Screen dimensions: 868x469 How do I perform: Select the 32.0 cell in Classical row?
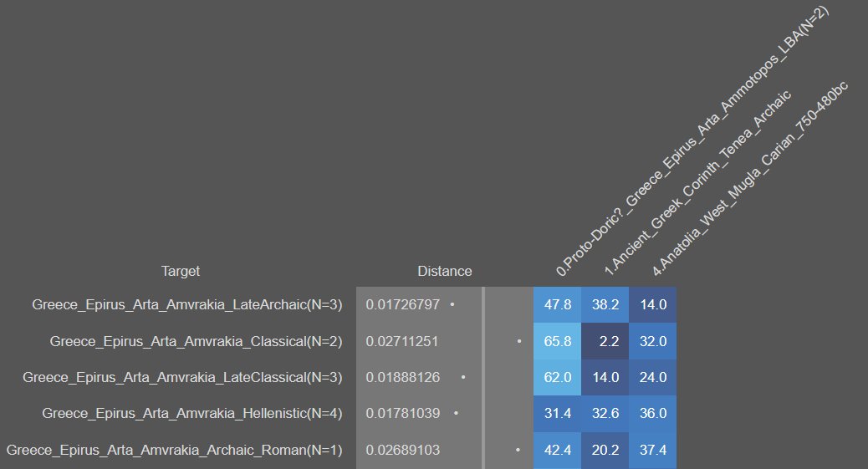pyautogui.click(x=652, y=341)
